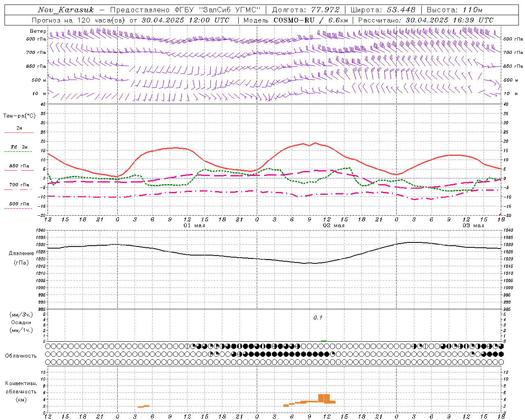Click the '0.1' precipitation amount value
The width and height of the screenshot is (525, 420).
tap(318, 318)
